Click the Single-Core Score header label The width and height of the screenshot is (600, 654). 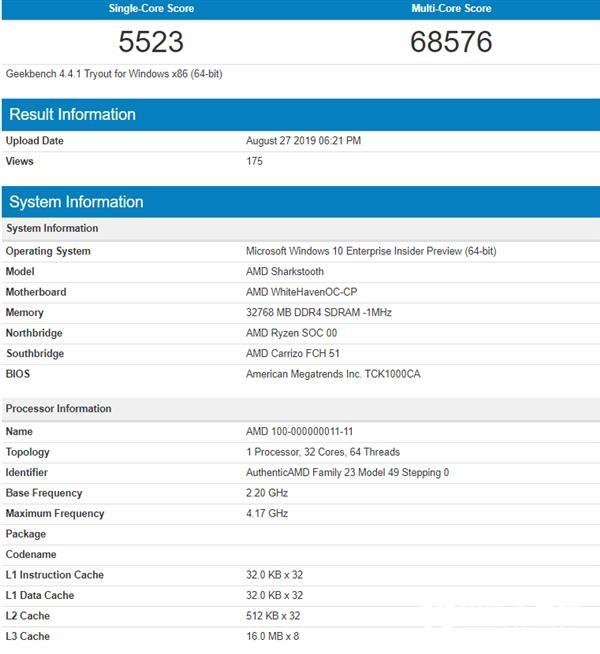point(151,8)
